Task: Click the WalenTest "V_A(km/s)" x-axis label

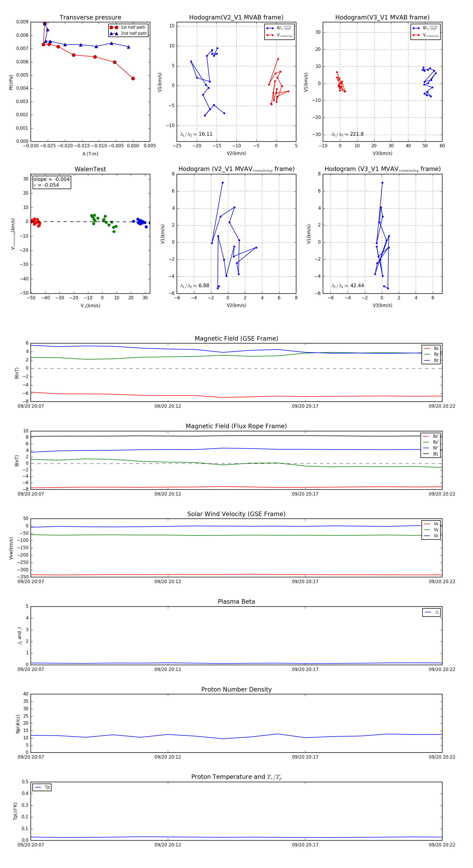Action: 90,306
